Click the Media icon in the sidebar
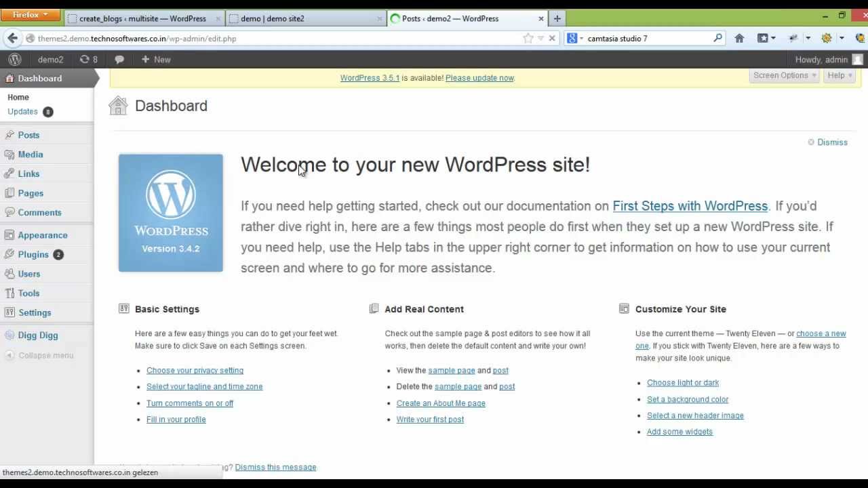Screen dimensions: 868x488 9,155
